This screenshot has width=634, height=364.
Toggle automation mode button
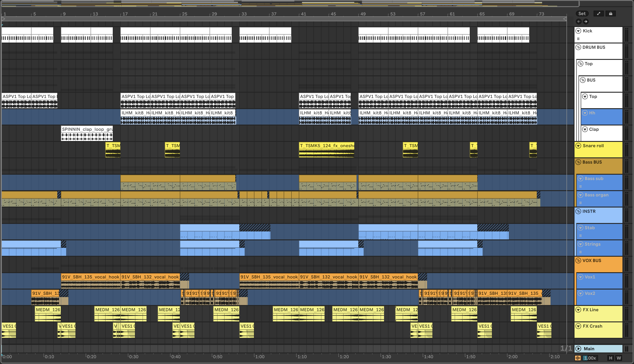(x=598, y=14)
